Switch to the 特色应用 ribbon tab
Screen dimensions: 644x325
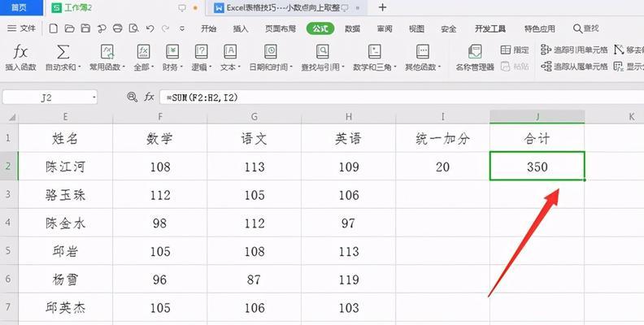tap(539, 28)
